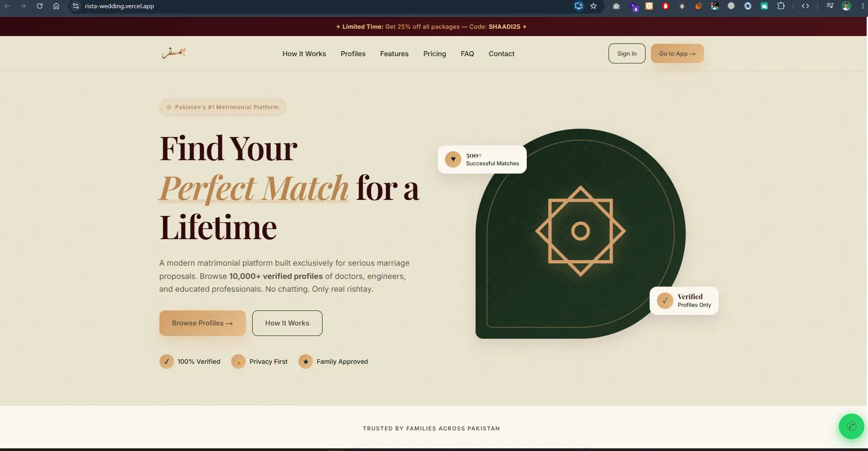Click the 100% Verified checkmark icon
The height and width of the screenshot is (451, 868).
coord(166,362)
